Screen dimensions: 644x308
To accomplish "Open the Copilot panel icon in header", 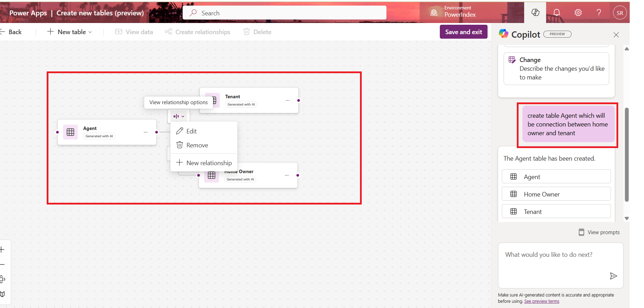I will click(x=535, y=13).
